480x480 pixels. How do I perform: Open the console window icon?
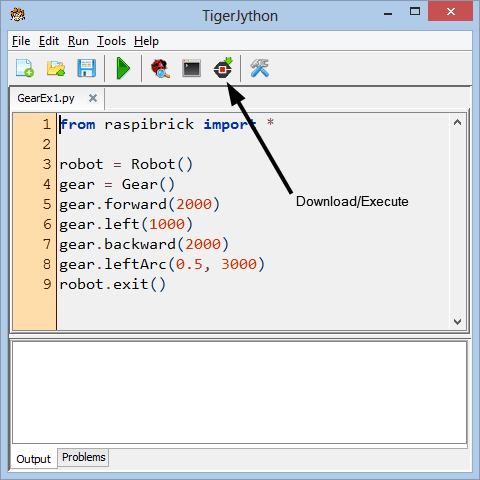pyautogui.click(x=191, y=68)
